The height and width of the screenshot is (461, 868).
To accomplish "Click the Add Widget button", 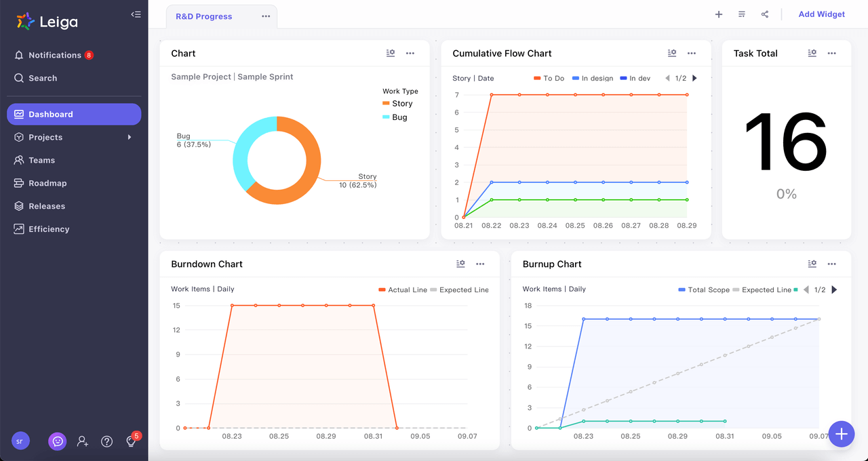I will [821, 14].
